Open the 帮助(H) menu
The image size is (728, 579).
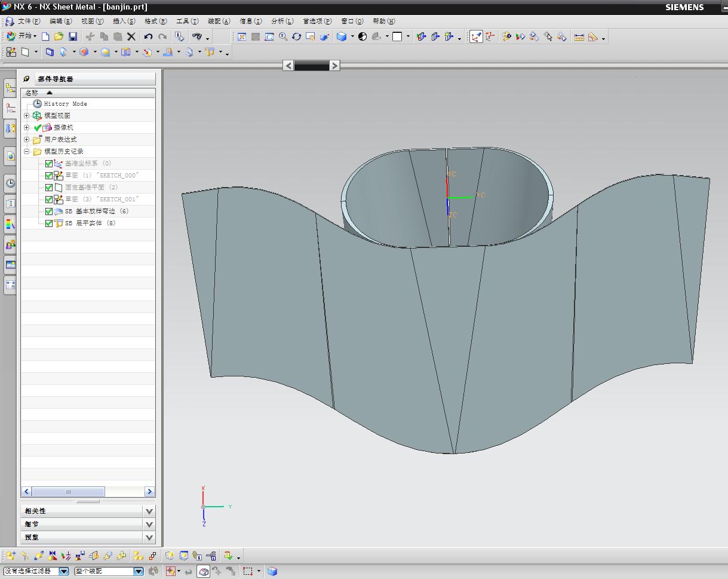[383, 22]
